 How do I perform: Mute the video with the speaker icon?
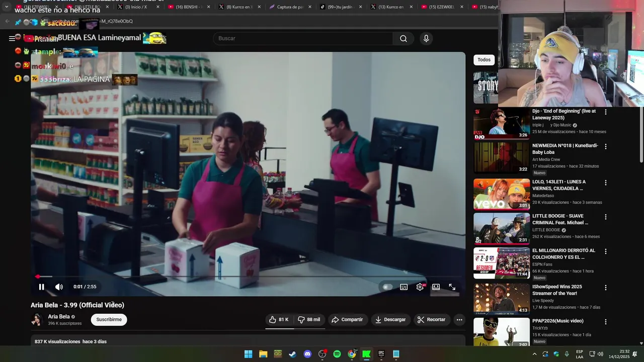coord(59,287)
